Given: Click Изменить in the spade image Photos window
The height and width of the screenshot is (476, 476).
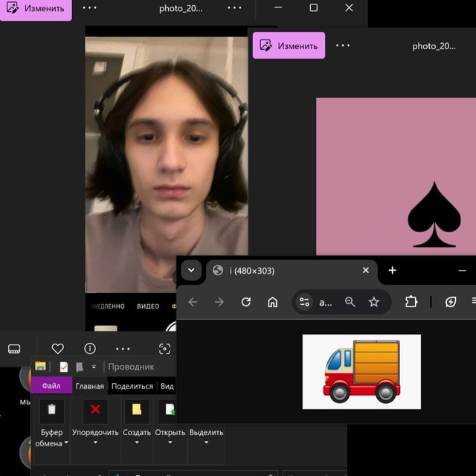Looking at the screenshot, I should click(289, 45).
